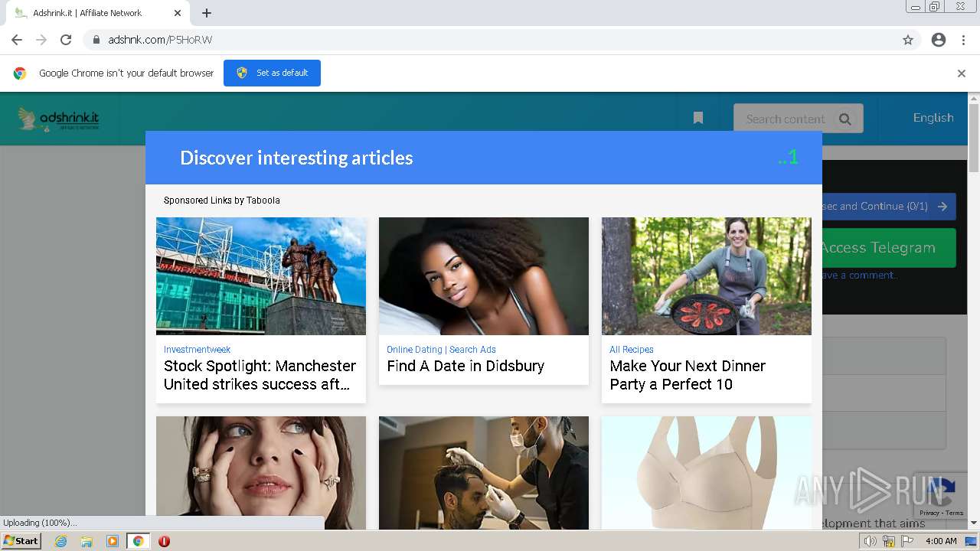Click the site security padlock icon
The image size is (980, 551).
[96, 40]
